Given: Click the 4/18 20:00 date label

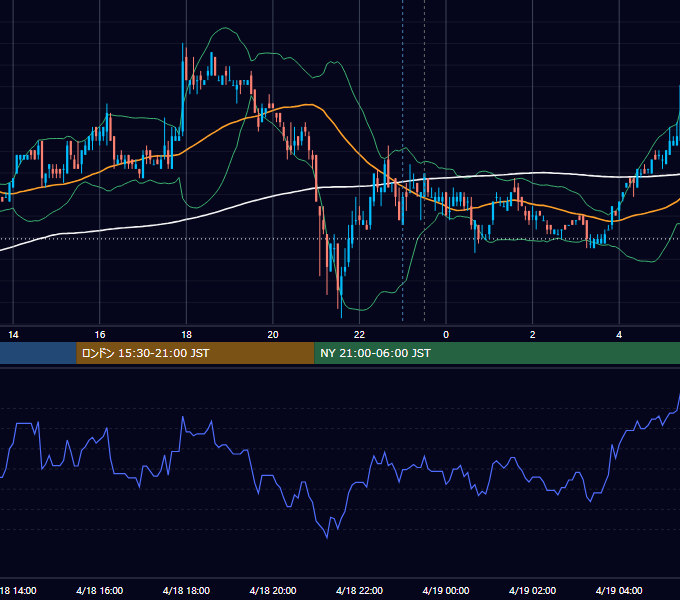Looking at the screenshot, I should (x=273, y=590).
